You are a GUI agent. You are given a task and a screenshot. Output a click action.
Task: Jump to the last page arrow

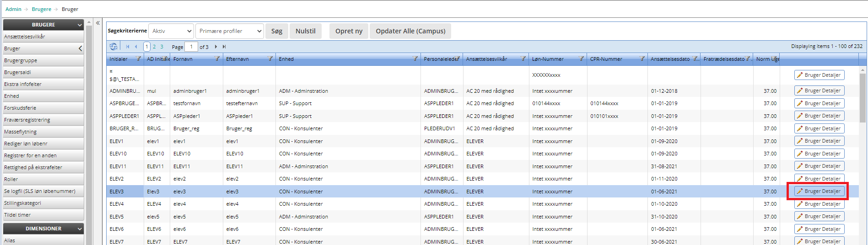tap(224, 47)
